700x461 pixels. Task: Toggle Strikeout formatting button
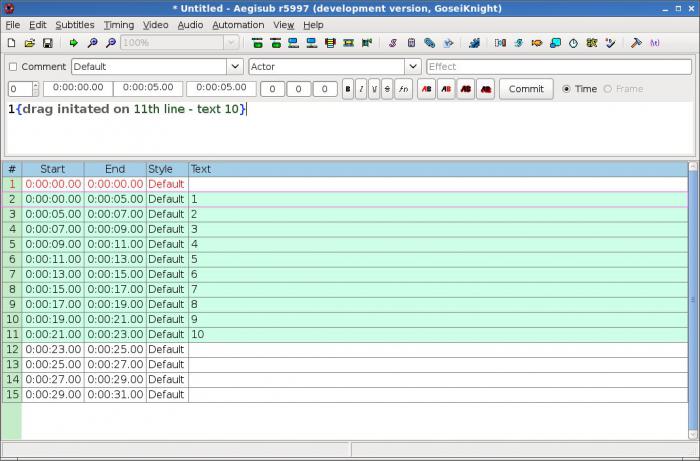tap(387, 89)
